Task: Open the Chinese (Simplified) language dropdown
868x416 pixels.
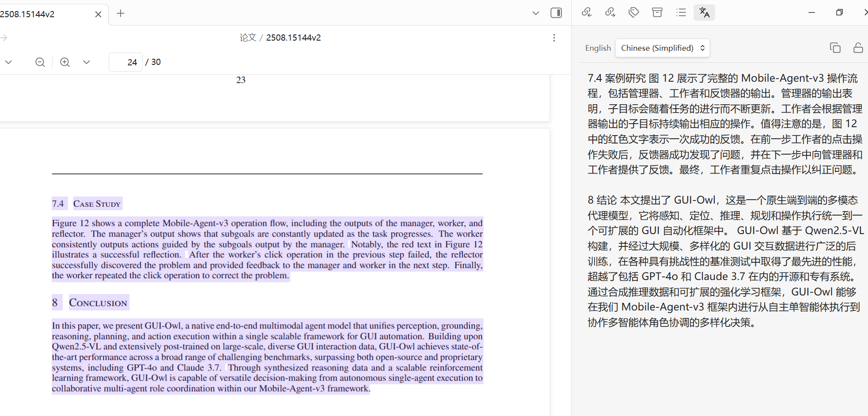Action: tap(663, 48)
